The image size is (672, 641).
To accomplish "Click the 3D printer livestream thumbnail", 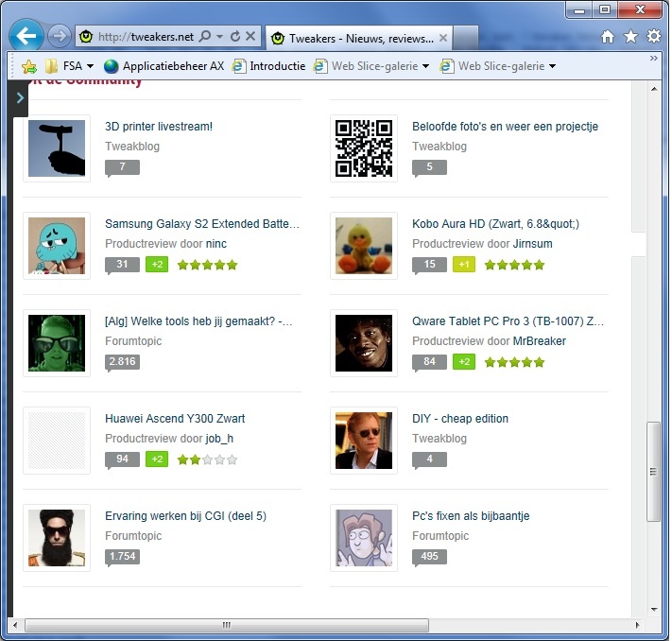I will 57,148.
